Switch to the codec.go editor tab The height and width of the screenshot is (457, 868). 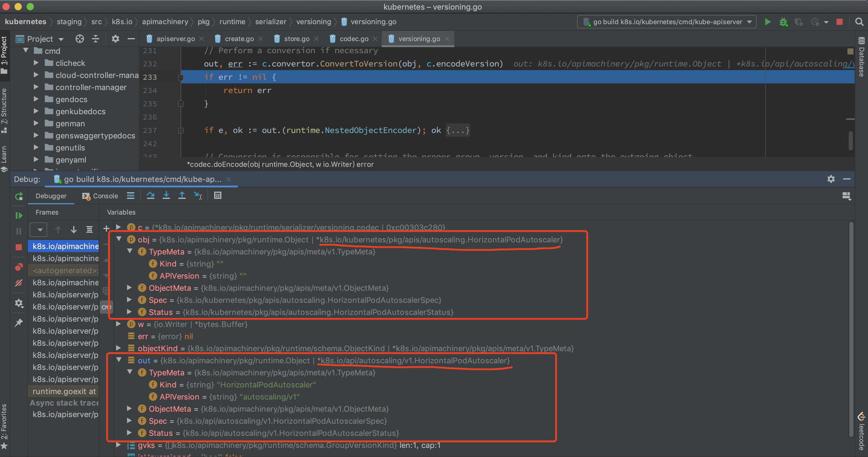pyautogui.click(x=354, y=39)
